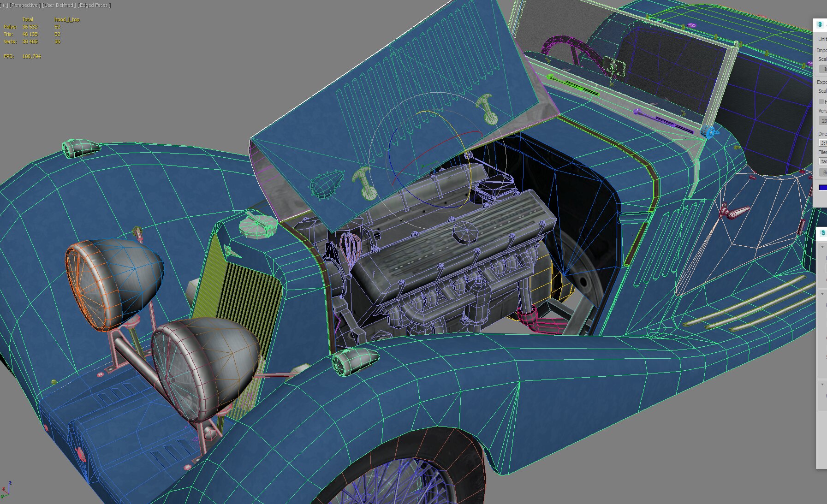This screenshot has height=504, width=827.
Task: Open the User Defined viewport menu
Action: [58, 6]
